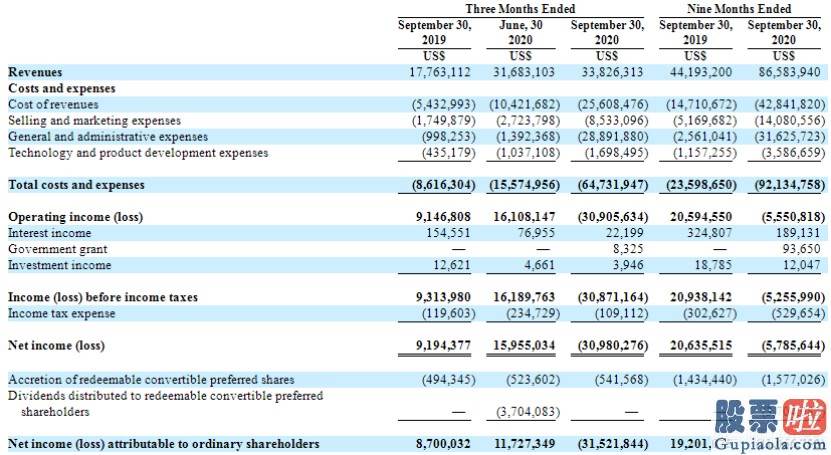Click revenues value 33,826,313
Image resolution: width=831 pixels, height=455 pixels.
(x=612, y=72)
